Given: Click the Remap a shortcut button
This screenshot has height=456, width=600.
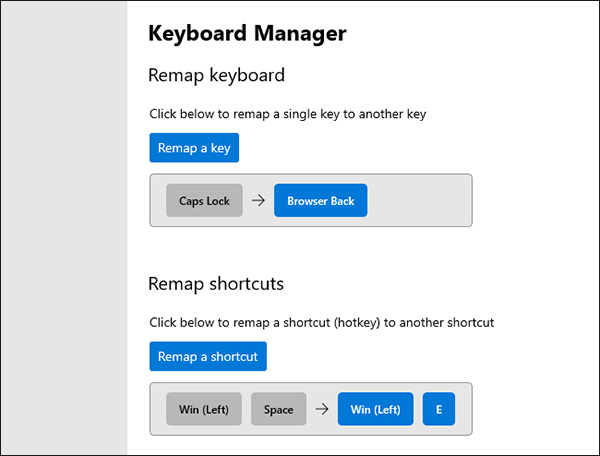Looking at the screenshot, I should pos(208,357).
